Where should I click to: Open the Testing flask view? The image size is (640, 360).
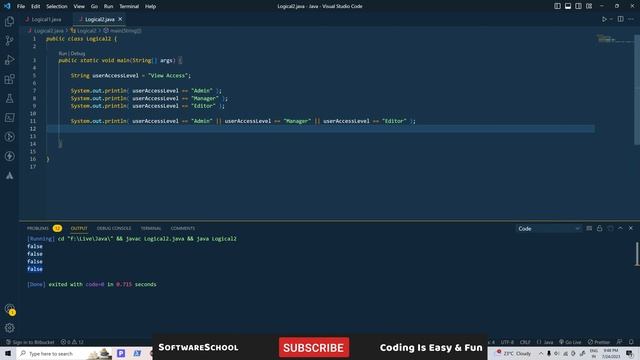[9, 98]
